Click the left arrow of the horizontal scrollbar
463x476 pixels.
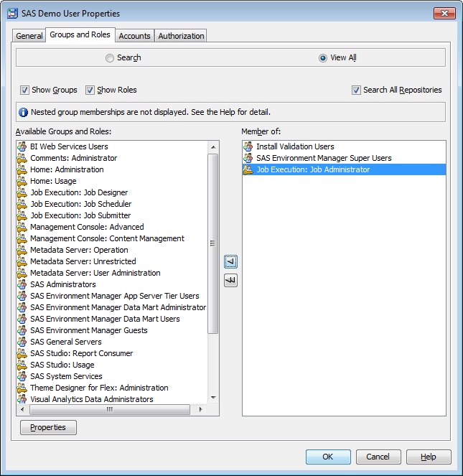pos(22,409)
